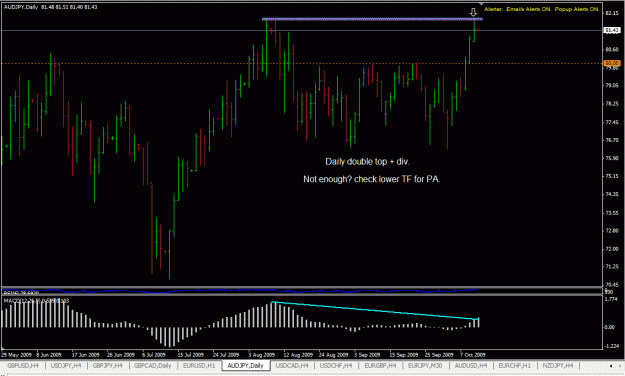Click the 7 Oct 2009 date label
Image resolution: width=625 pixels, height=376 pixels.
tap(472, 354)
